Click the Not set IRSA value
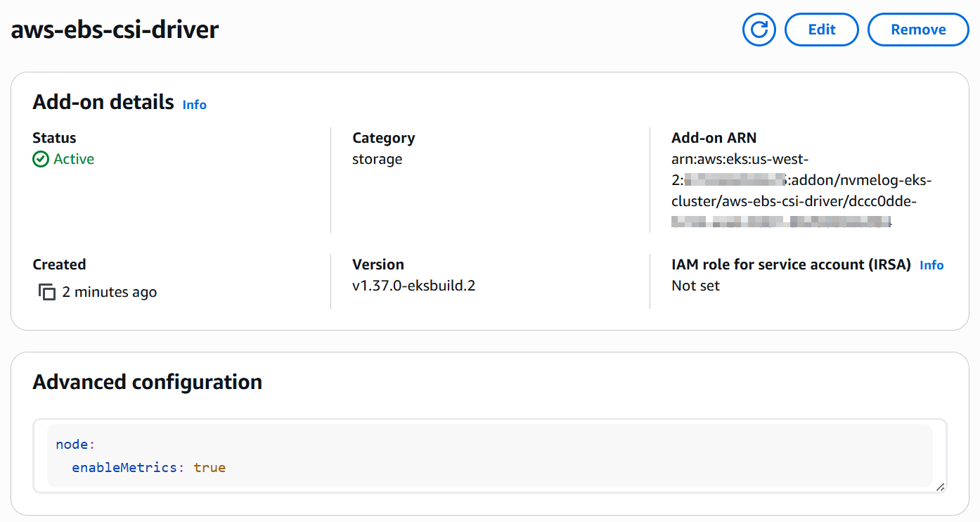980x522 pixels. tap(695, 286)
